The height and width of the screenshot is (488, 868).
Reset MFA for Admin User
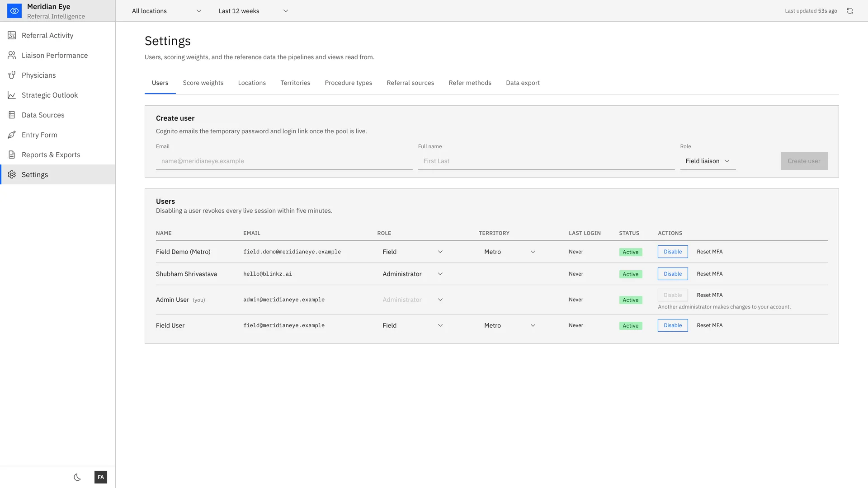pos(710,295)
